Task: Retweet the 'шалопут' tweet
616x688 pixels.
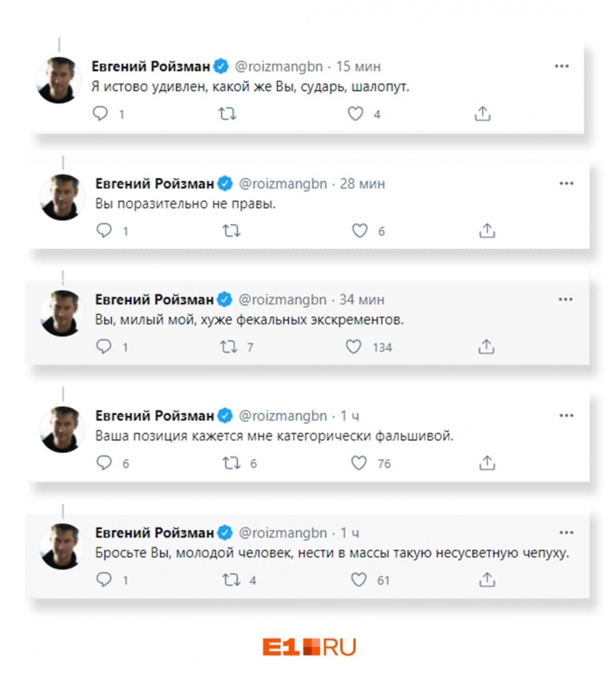Action: coord(227,114)
